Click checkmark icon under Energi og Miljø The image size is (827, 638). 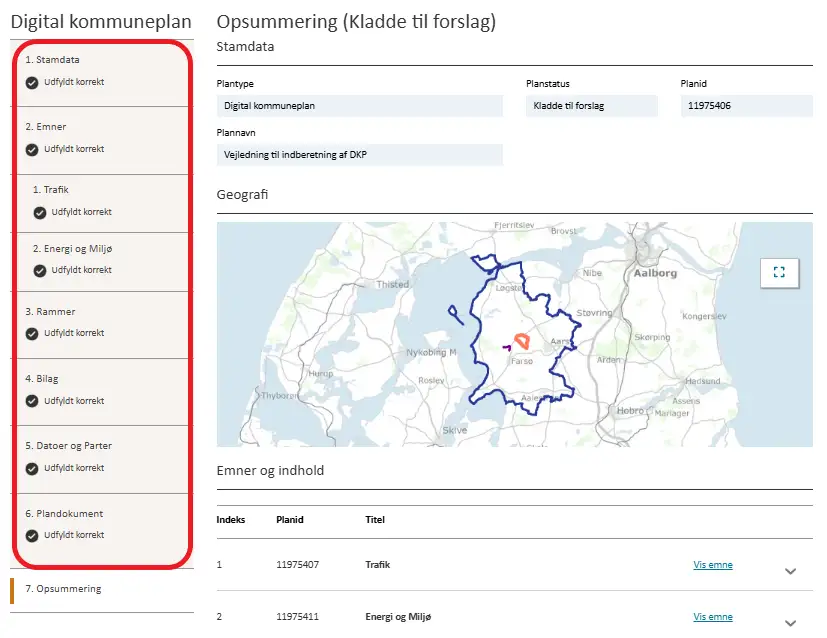[40, 270]
